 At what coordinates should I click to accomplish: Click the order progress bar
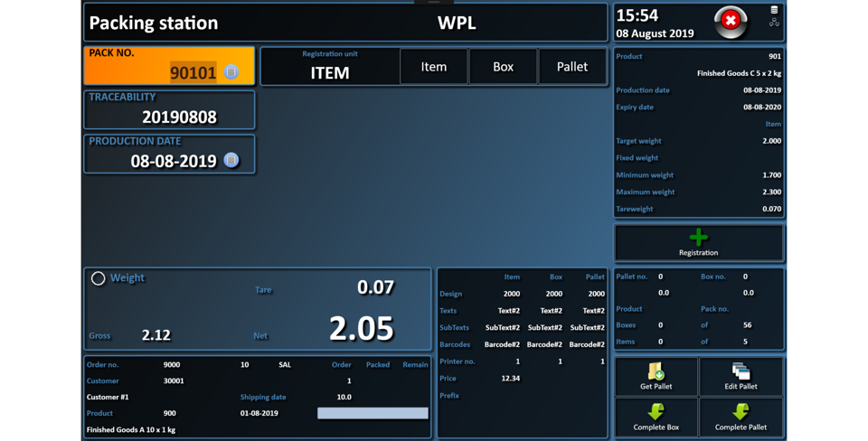pos(373,413)
